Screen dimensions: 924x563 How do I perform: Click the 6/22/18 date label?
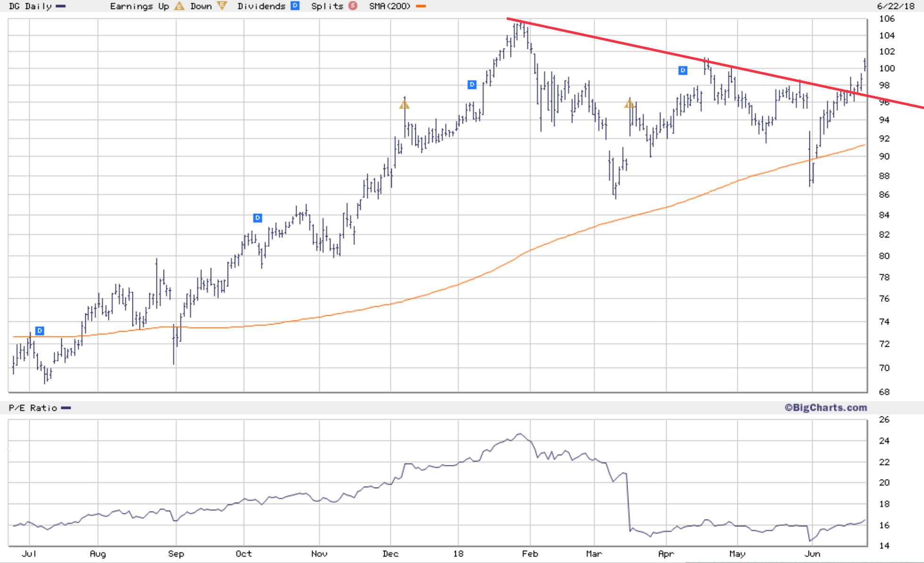click(x=896, y=6)
